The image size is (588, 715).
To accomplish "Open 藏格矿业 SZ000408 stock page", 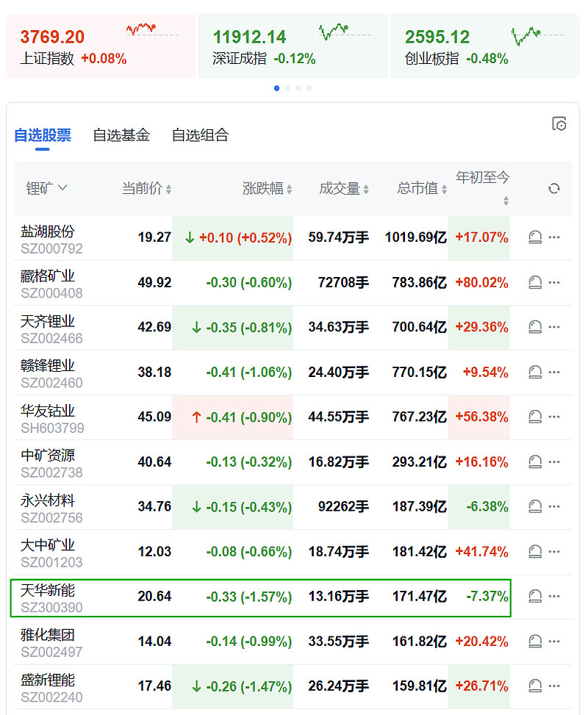I will (x=51, y=284).
